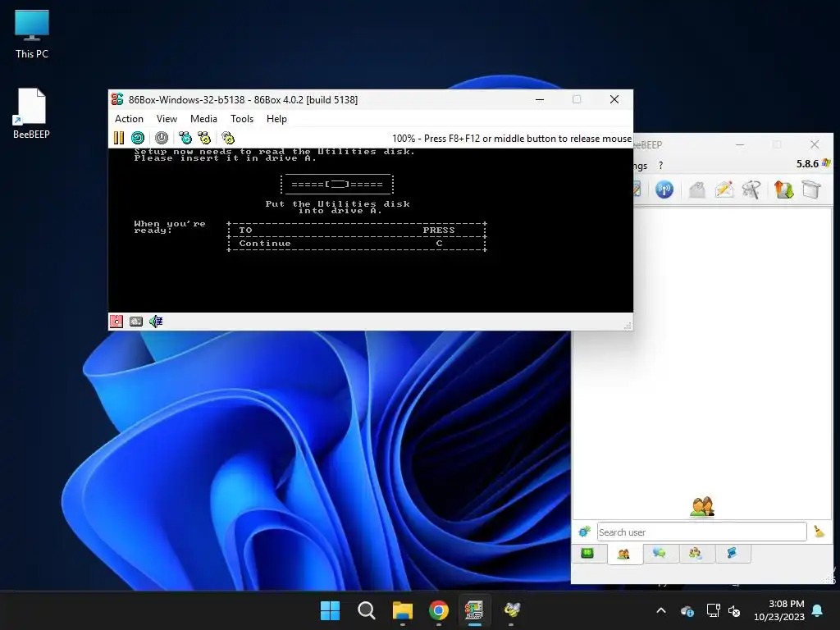This screenshot has width=840, height=630.
Task: Click the BeeBEEP bee taskbar icon
Action: [512, 610]
